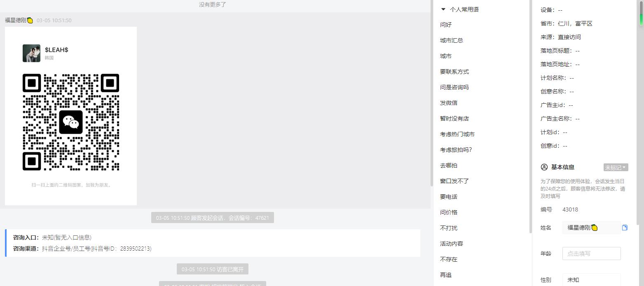Collapse the 个人常用语 section arrow
Viewport: 644px width, 286px height.
pyautogui.click(x=443, y=9)
